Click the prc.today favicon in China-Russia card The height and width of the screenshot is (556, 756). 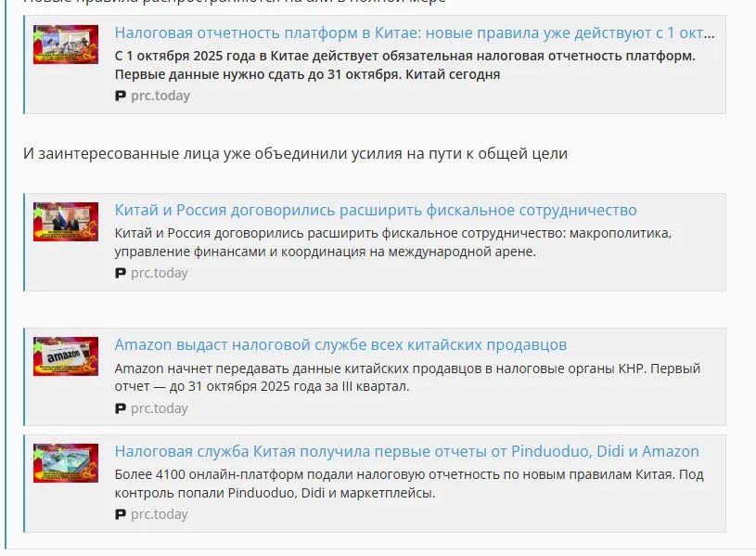tap(121, 273)
